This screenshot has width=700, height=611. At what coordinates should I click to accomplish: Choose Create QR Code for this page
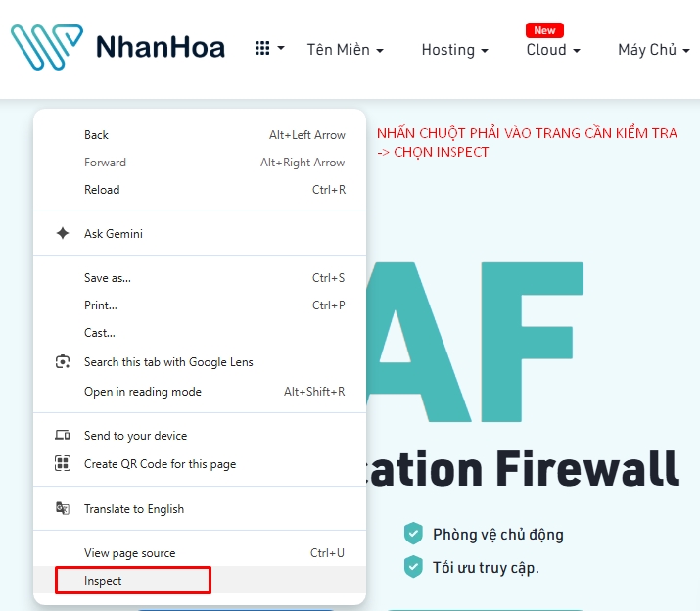(x=200, y=464)
